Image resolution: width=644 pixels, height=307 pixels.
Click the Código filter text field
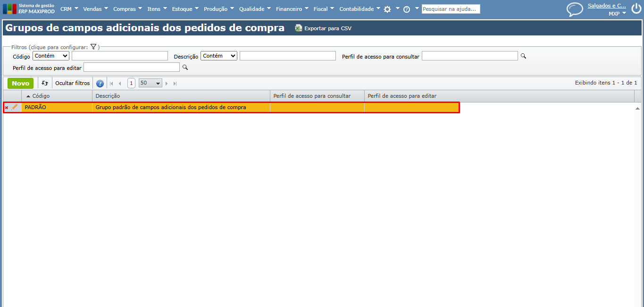click(120, 56)
